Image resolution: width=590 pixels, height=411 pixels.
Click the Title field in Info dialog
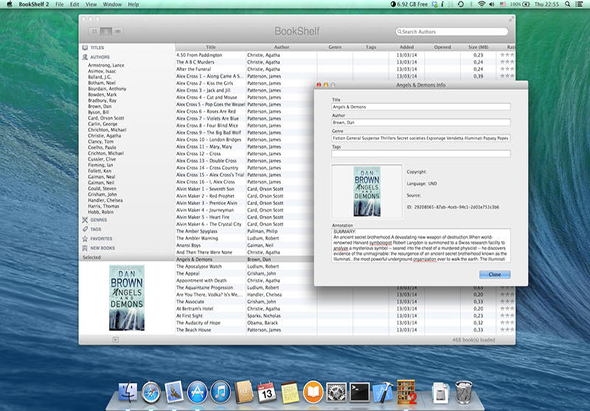click(421, 107)
